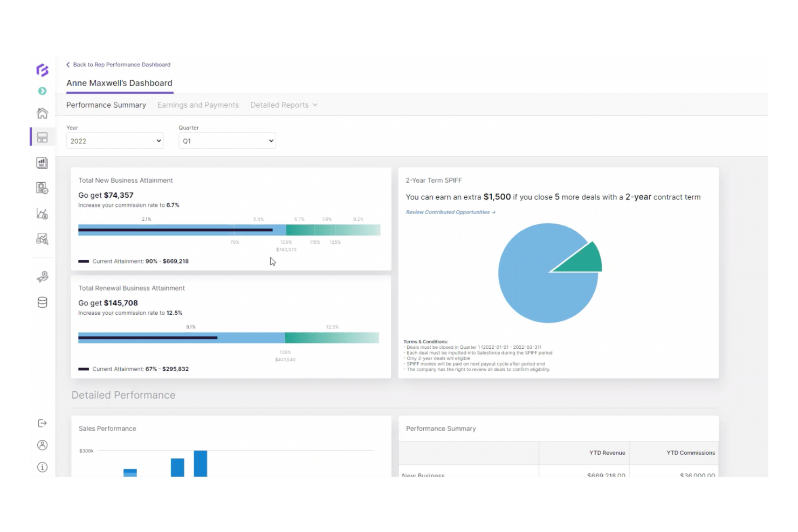Open the Year dropdown showing 2022
The width and height of the screenshot is (798, 532).
click(x=114, y=141)
